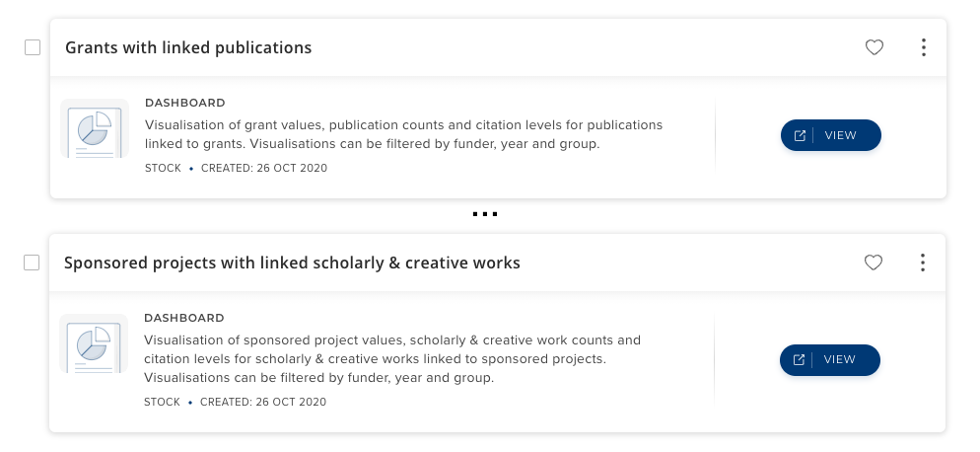The image size is (980, 452).
Task: Open dashboard chart thumbnail for Grants card
Action: coord(95,128)
